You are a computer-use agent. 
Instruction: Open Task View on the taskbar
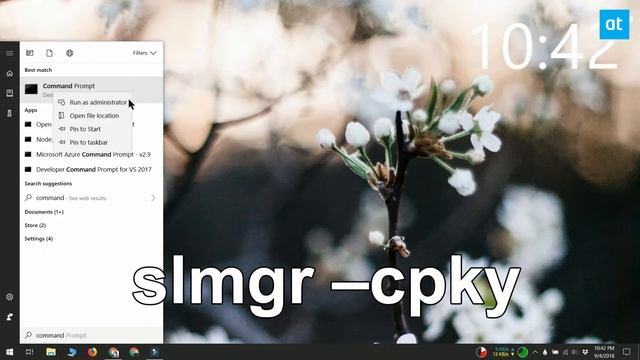29,352
